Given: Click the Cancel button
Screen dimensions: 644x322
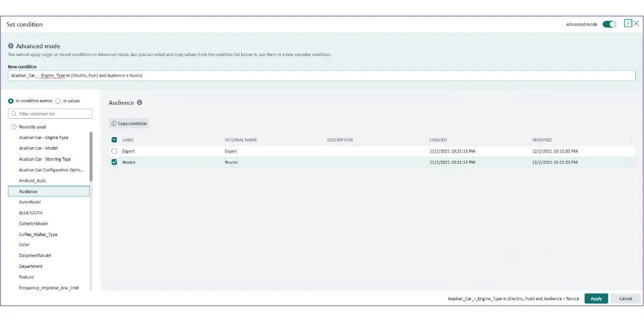Looking at the screenshot, I should tap(625, 298).
